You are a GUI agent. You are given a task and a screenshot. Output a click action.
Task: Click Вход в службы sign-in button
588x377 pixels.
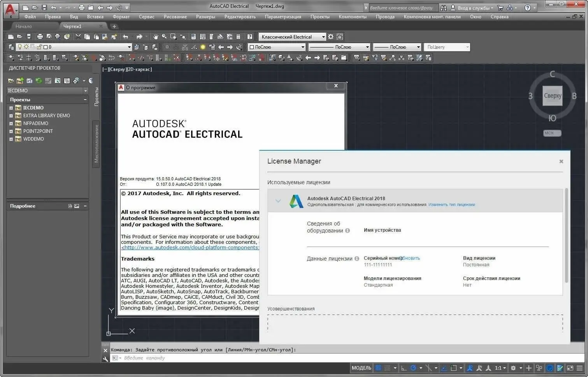coord(472,8)
